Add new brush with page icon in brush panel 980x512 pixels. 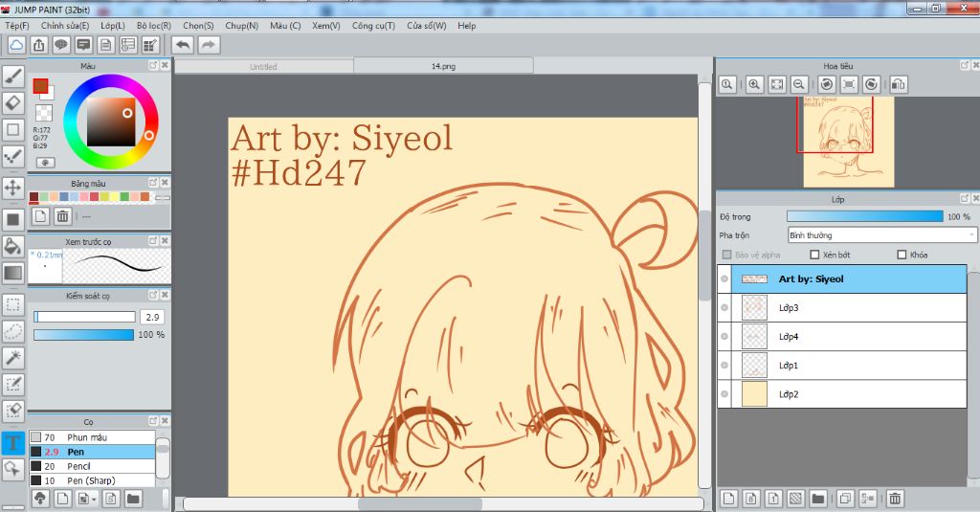click(62, 499)
